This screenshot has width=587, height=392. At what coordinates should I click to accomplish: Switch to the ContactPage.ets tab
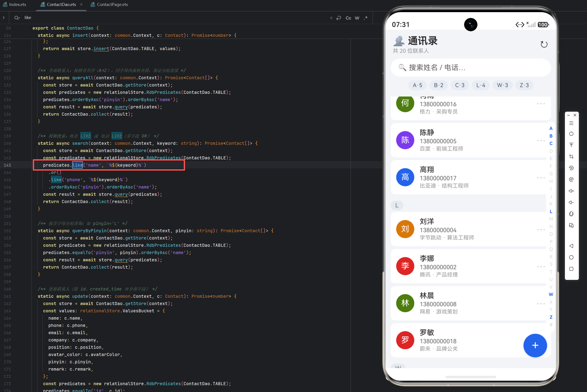[109, 4]
